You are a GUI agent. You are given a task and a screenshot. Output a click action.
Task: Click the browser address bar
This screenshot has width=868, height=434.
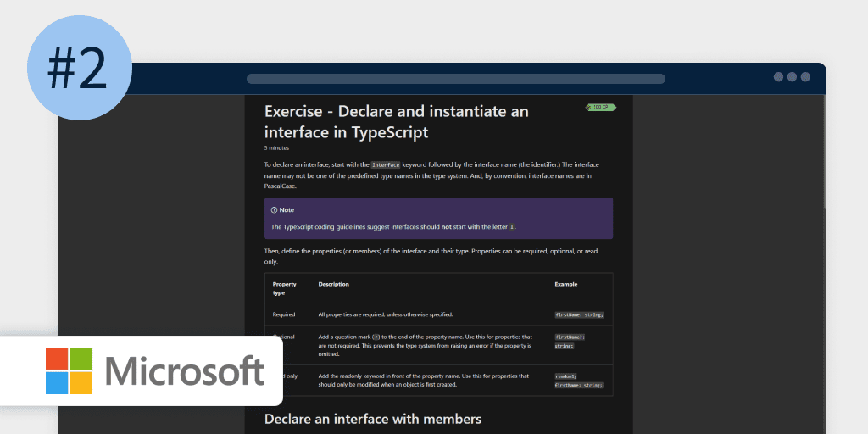[x=455, y=79]
